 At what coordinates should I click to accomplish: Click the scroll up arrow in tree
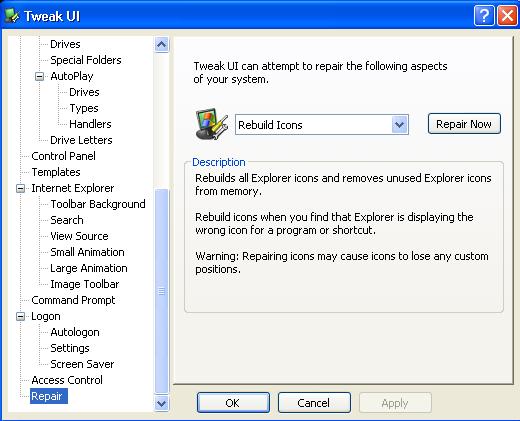coord(162,44)
